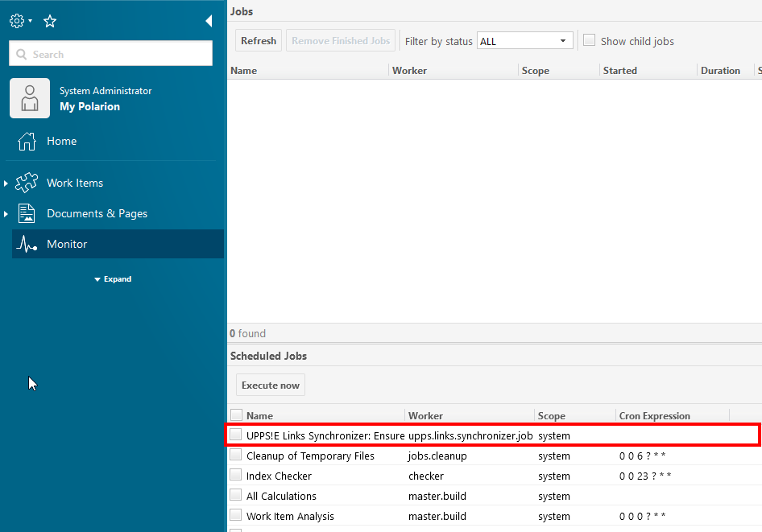Click the search magnifier icon
The height and width of the screenshot is (532, 762).
[21, 54]
